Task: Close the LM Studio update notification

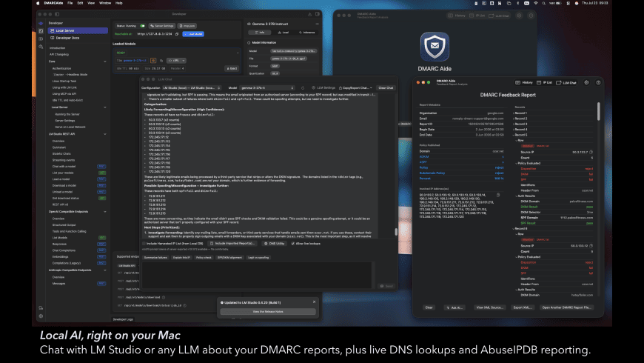Action: [x=314, y=302]
